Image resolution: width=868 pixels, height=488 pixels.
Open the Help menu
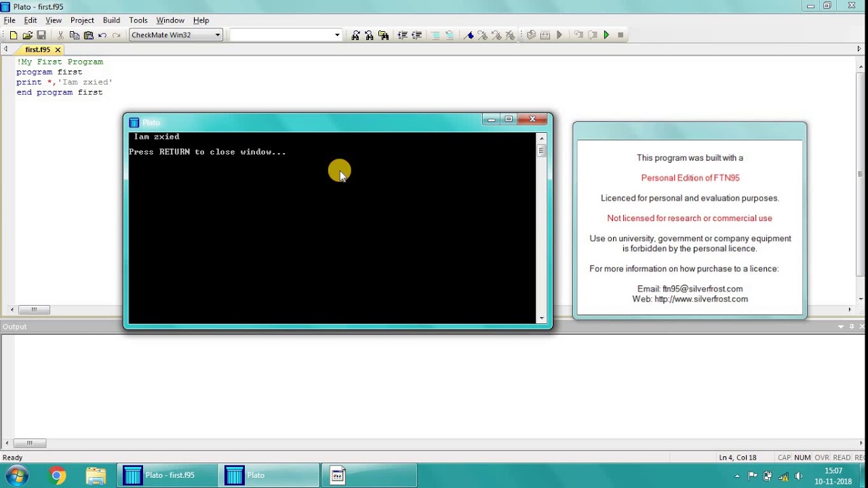coord(201,20)
